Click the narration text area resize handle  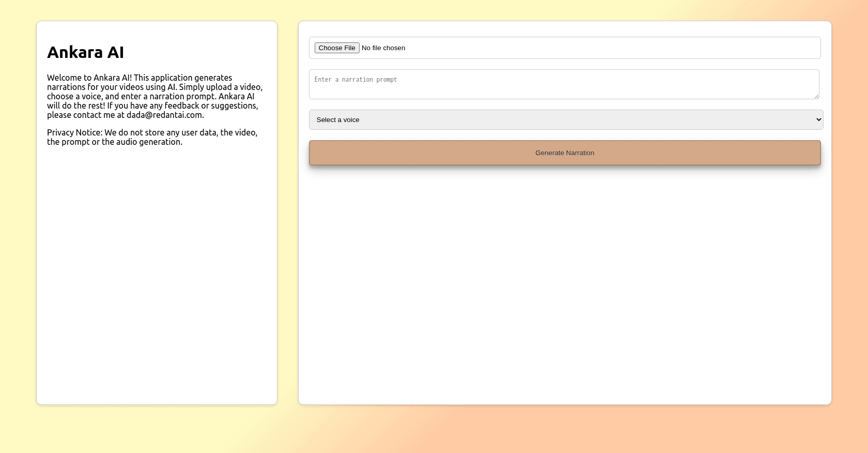[x=816, y=96]
